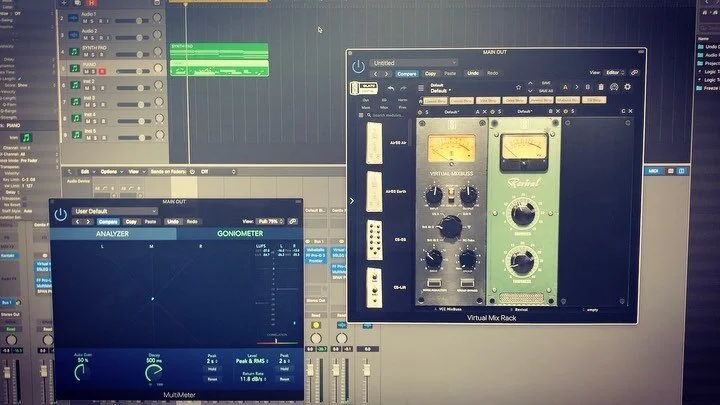The height and width of the screenshot is (405, 720).
Task: Remove Virtual Mixbuss module from slot A
Action: click(484, 112)
